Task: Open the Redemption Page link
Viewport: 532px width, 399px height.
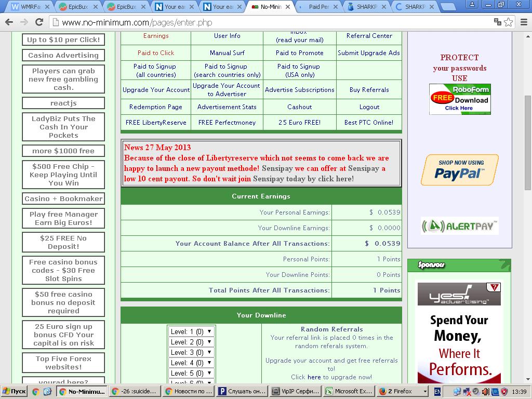Action: tap(156, 107)
